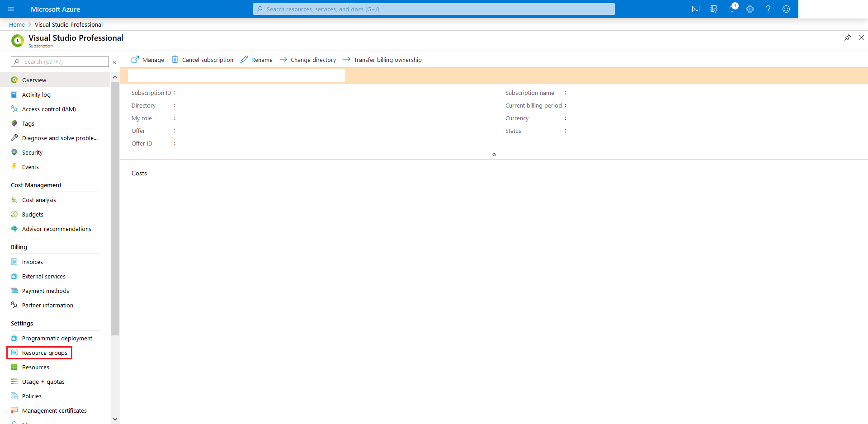Open Resource groups menu item
This screenshot has height=424, width=868.
click(55, 353)
